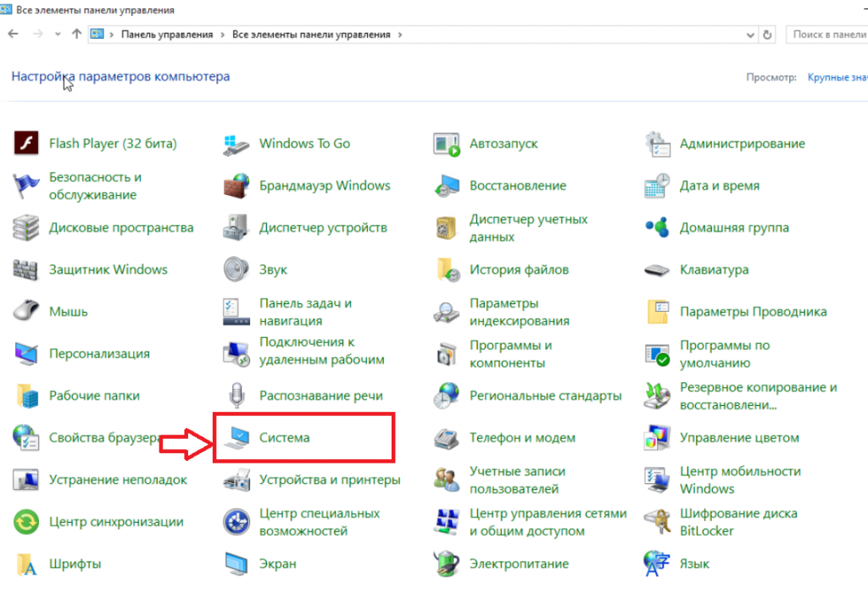Open the Программы по умолчанию link
This screenshot has height=616, width=868.
[x=725, y=353]
